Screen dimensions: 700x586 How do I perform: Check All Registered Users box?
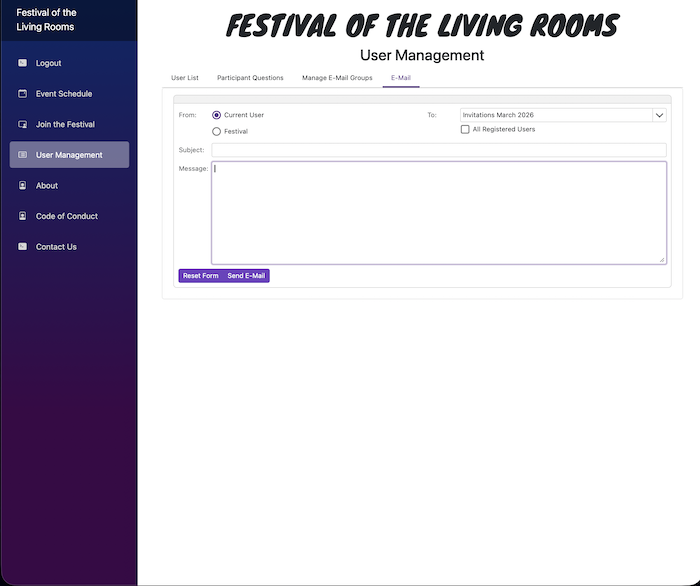[465, 129]
